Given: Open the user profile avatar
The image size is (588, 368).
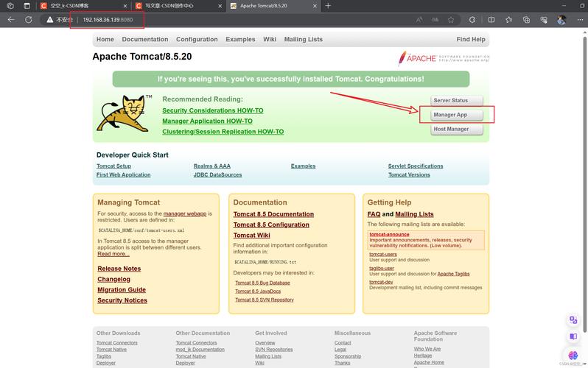Looking at the screenshot, I should coord(561,20).
